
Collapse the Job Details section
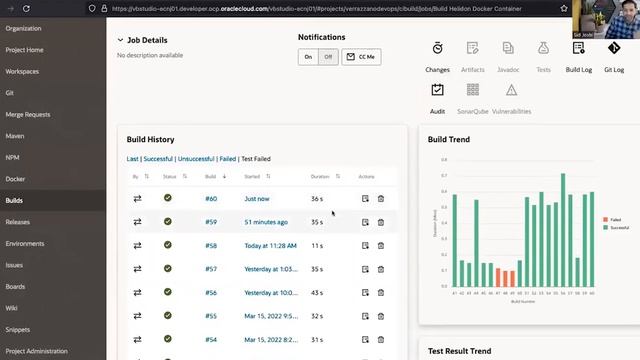click(120, 40)
